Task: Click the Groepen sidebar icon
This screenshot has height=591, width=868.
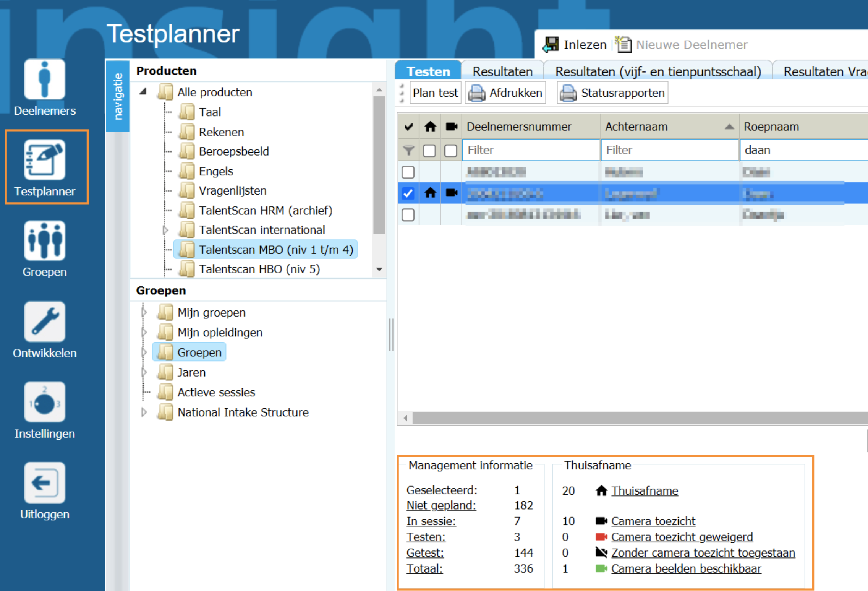Action: pos(45,241)
